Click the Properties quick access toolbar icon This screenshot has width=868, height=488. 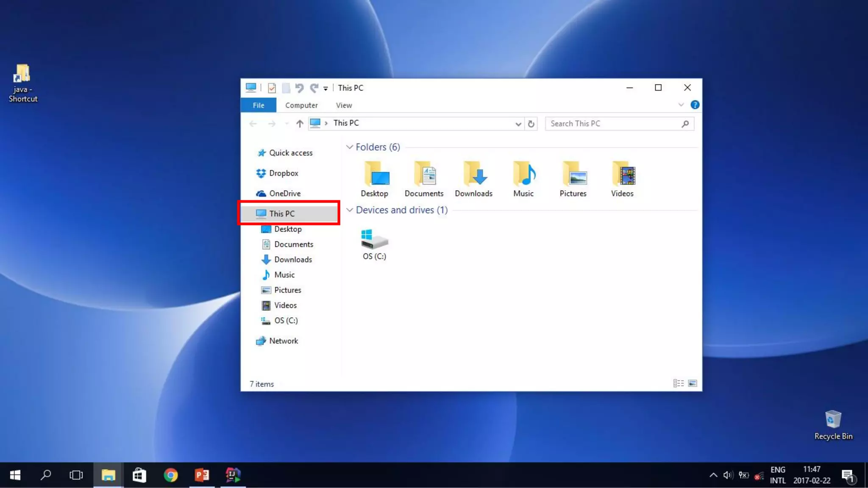click(272, 88)
